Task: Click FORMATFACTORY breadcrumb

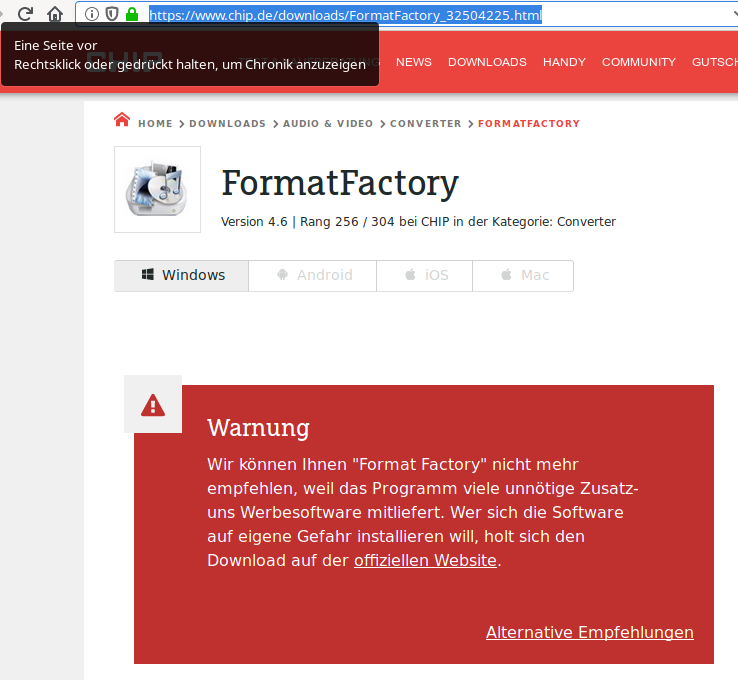Action: [529, 124]
